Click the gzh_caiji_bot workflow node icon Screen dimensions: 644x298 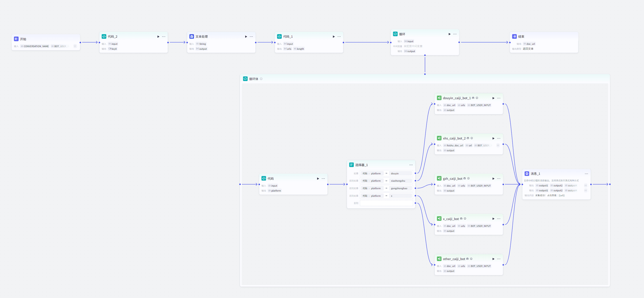[439, 179]
